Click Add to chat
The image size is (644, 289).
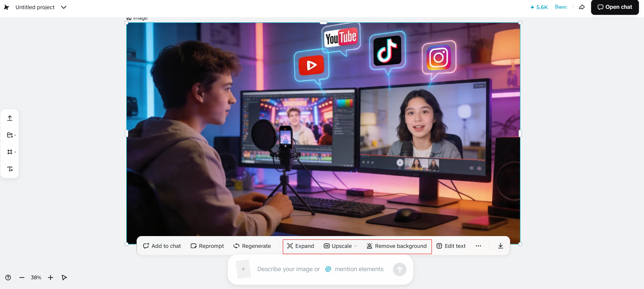click(x=162, y=246)
